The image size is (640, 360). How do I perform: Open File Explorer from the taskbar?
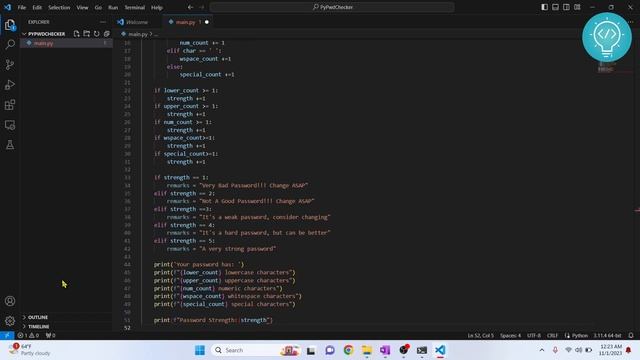pyautogui.click(x=367, y=350)
